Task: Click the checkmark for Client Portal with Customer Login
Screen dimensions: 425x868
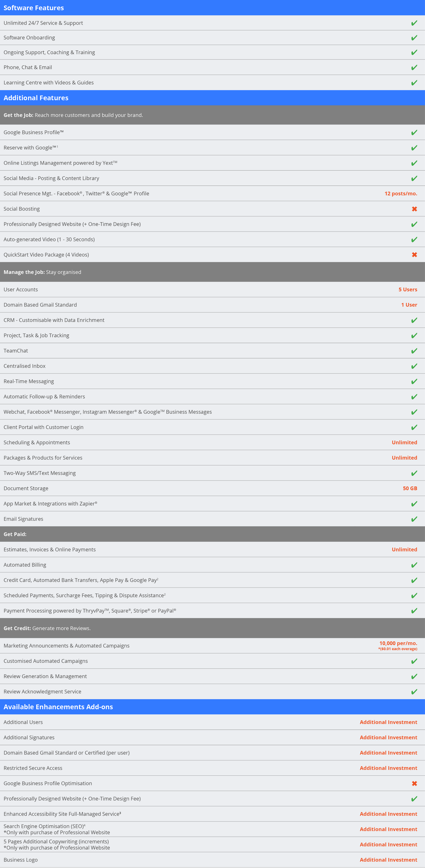Action: pyautogui.click(x=414, y=427)
